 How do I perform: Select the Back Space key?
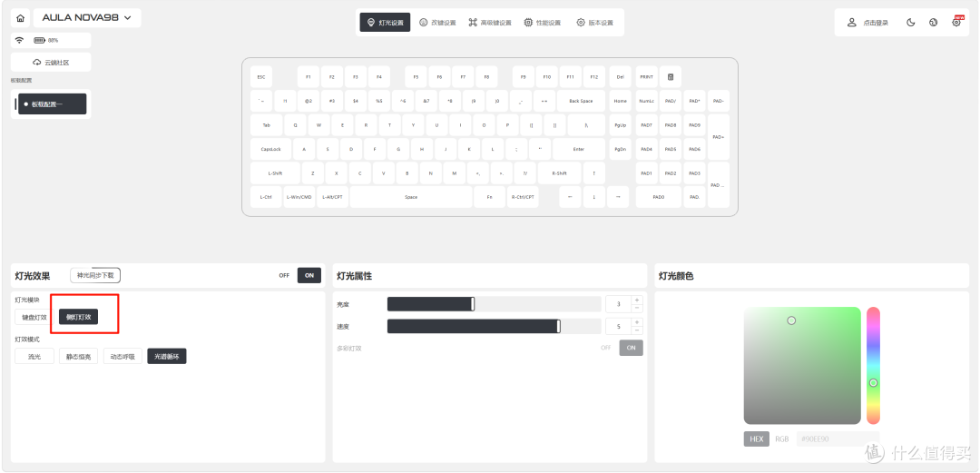pyautogui.click(x=581, y=101)
